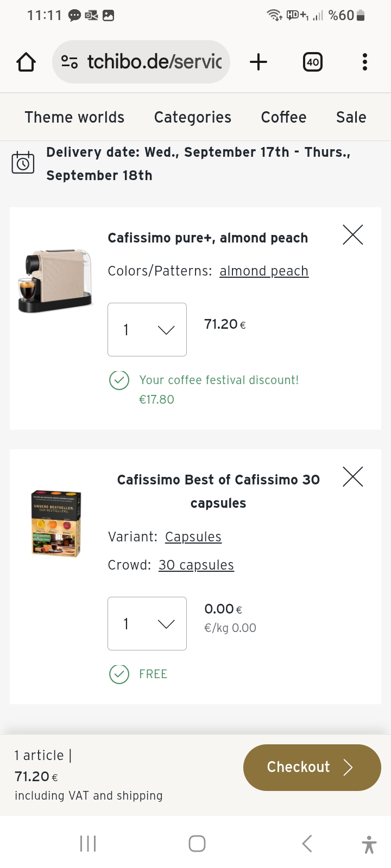Tap the browser home icon
Viewport: 391px width, 868px height.
26,62
